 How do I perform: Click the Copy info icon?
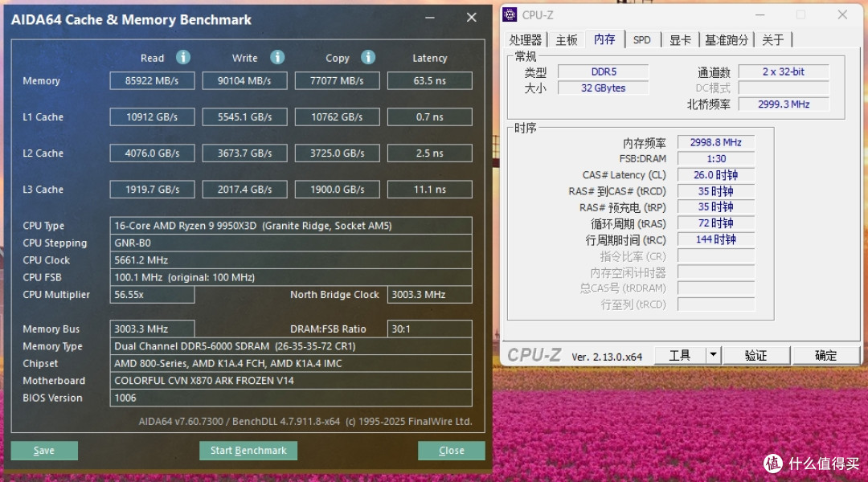(x=368, y=57)
